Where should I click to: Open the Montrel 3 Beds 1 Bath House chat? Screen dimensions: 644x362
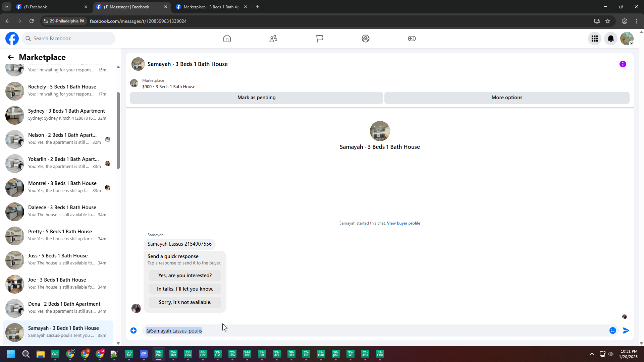click(x=58, y=187)
